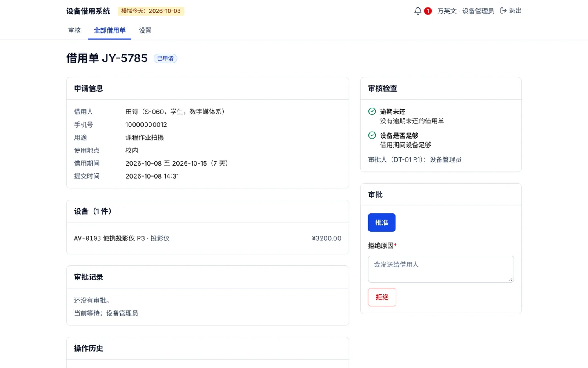Click the simulated date 2026-10-08 badge

pos(151,11)
